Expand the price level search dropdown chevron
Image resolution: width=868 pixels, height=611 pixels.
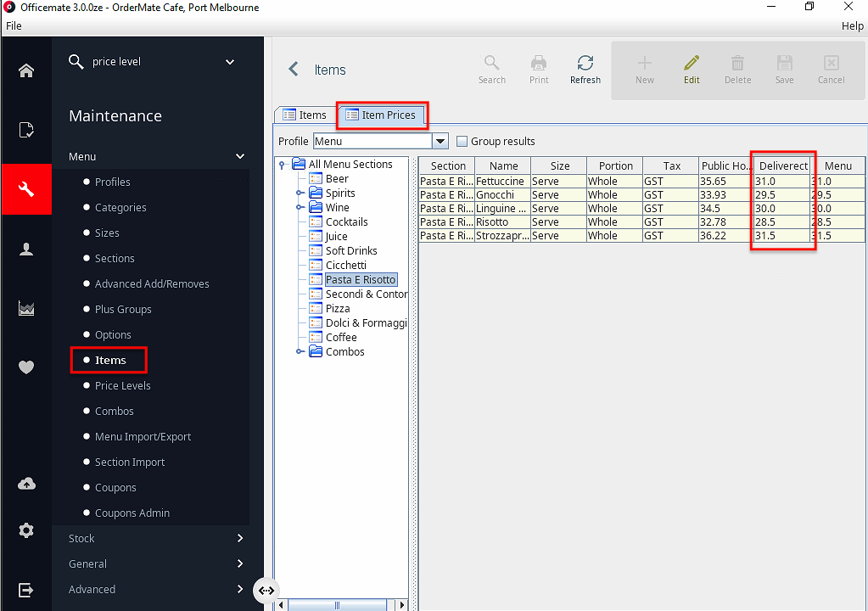tap(230, 61)
